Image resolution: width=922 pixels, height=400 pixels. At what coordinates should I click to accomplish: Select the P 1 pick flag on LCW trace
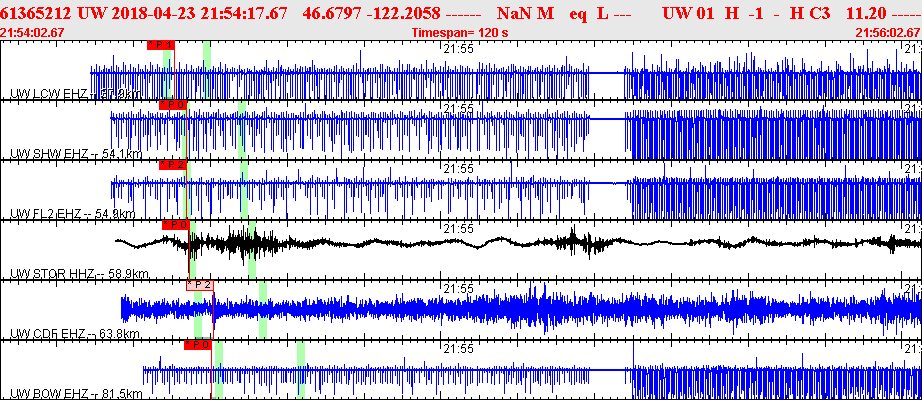point(161,45)
